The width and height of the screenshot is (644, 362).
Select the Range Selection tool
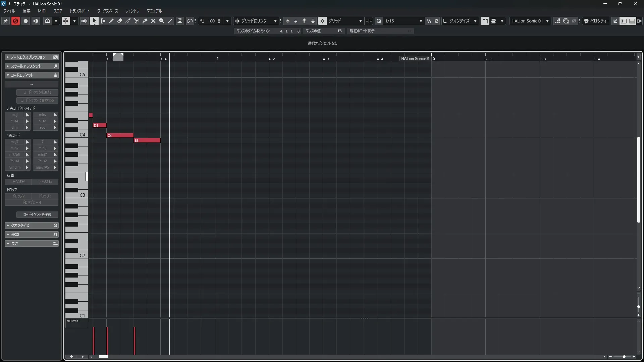[x=103, y=21]
